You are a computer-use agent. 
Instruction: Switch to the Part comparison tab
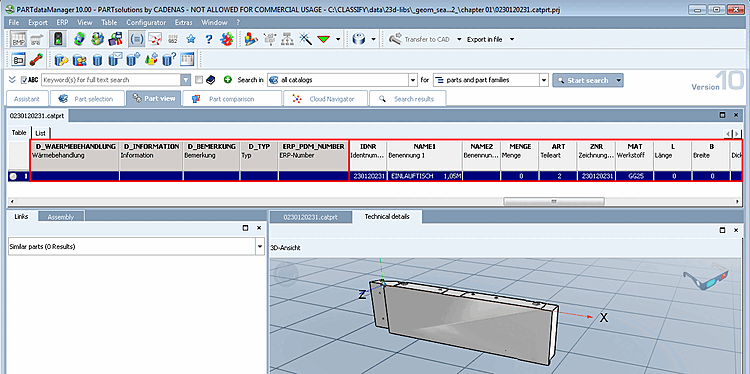[232, 99]
